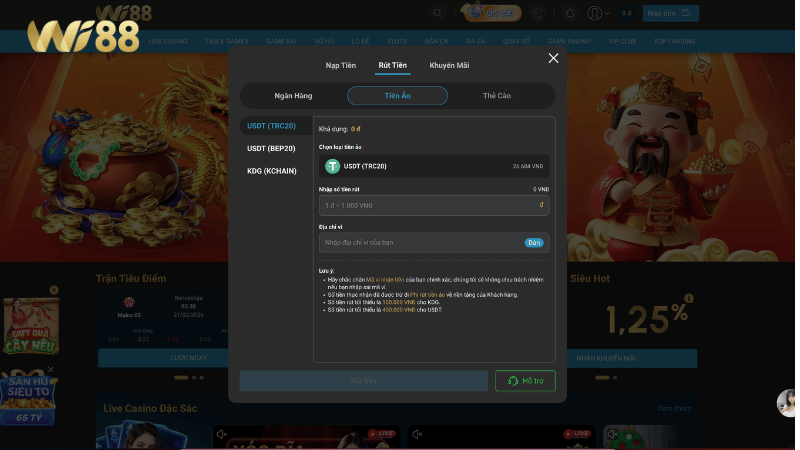Switch to the Khuyến Mãi tab
The image size is (800, 450).
point(449,65)
